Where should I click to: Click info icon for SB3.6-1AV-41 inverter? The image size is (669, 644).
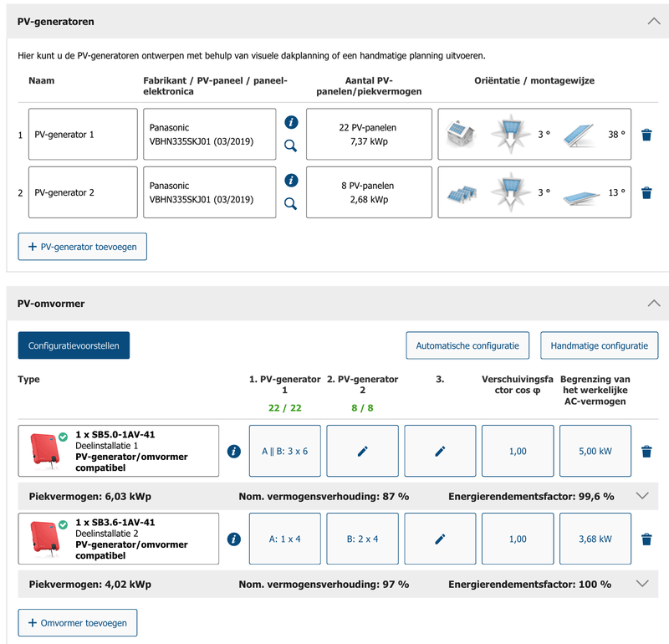(x=234, y=539)
